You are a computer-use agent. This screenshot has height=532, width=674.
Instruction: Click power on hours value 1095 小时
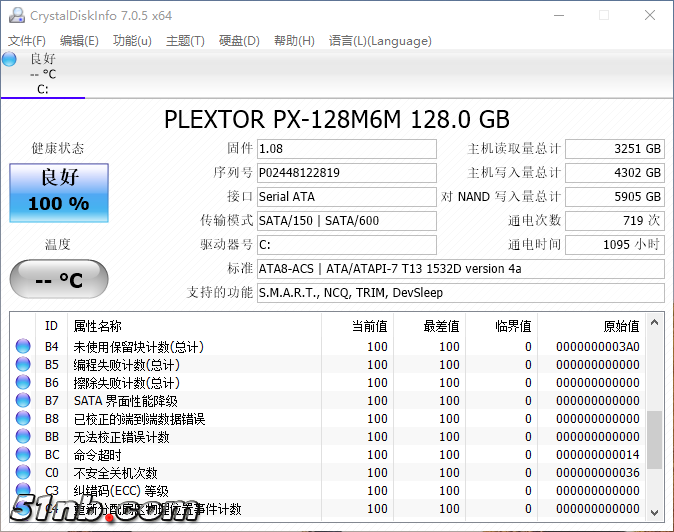click(615, 245)
